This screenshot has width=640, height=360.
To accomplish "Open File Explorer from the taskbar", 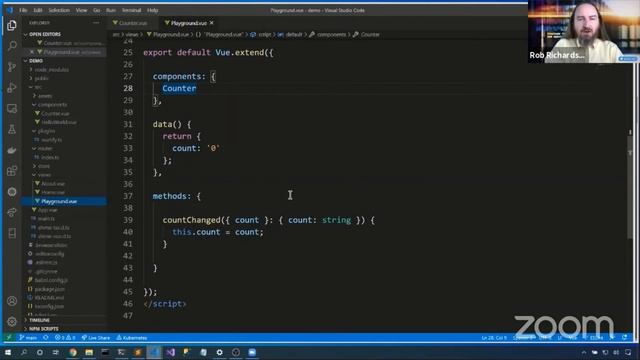I will click(x=89, y=352).
